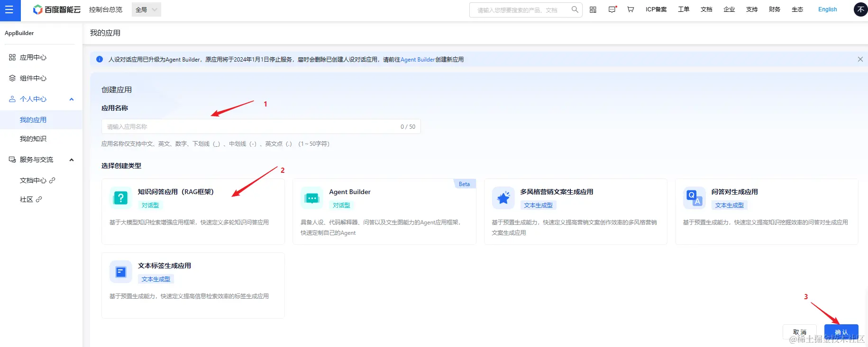
Task: Select 我的应用 in sidebar
Action: (41, 120)
